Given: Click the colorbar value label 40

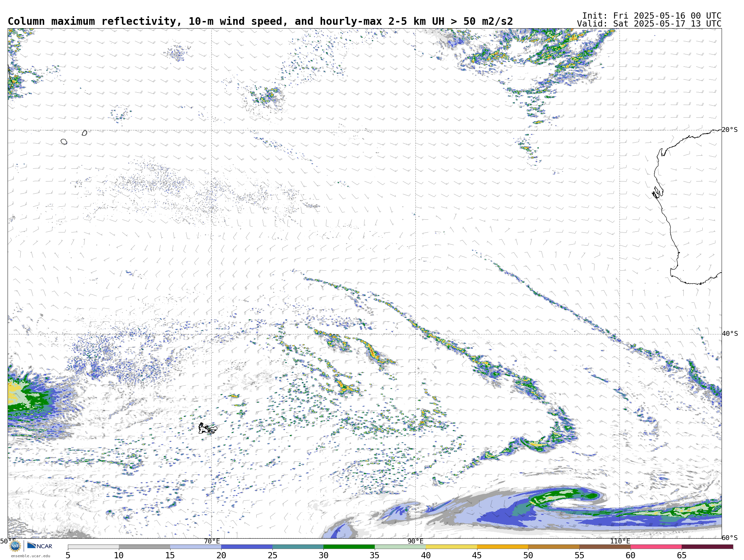Looking at the screenshot, I should pyautogui.click(x=426, y=555).
